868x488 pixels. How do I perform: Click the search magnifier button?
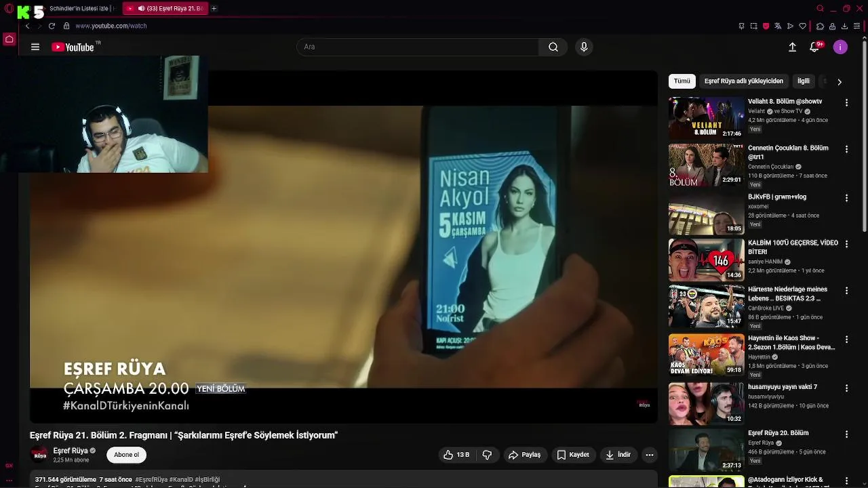pos(553,47)
